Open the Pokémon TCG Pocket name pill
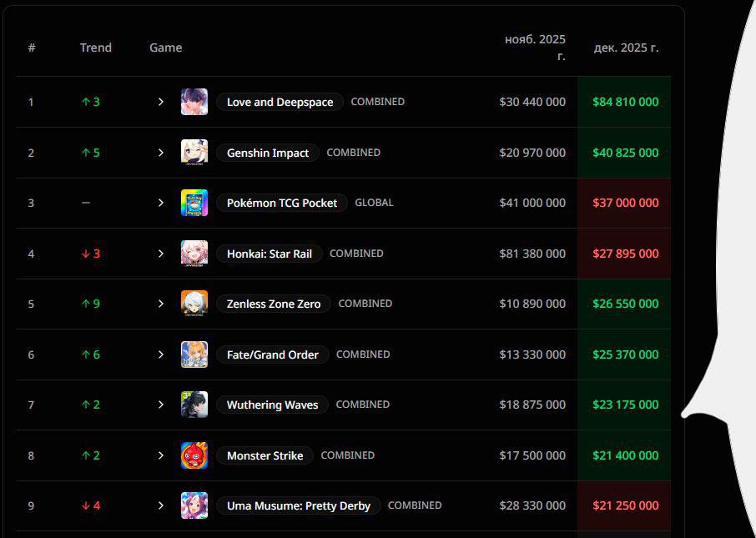This screenshot has height=538, width=756. tap(281, 203)
